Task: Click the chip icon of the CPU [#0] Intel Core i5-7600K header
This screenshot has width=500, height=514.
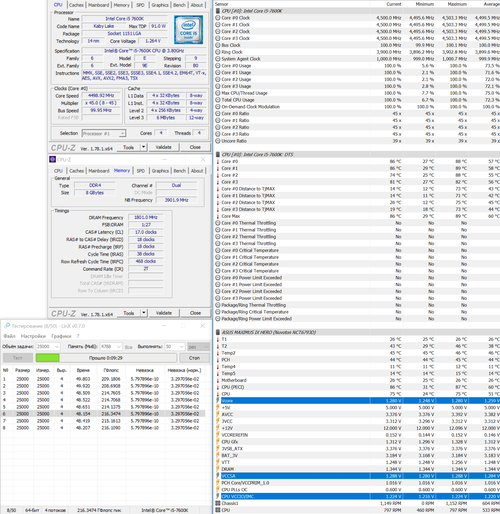Action: 218,11
